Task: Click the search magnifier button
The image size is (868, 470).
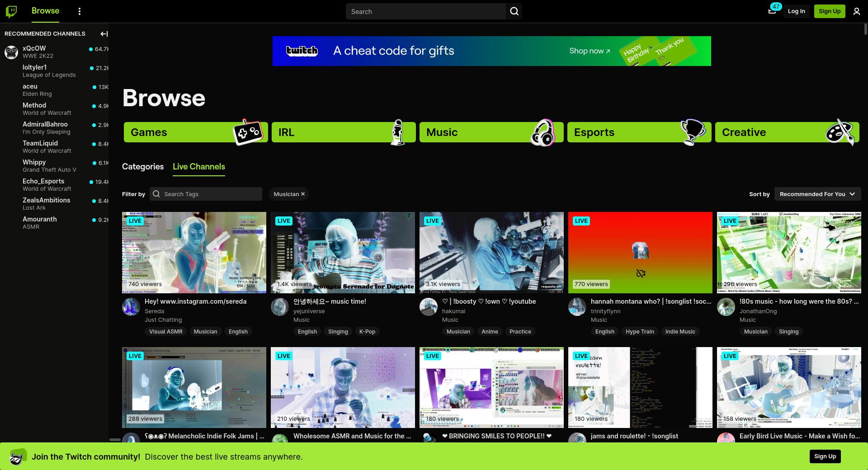Action: pyautogui.click(x=514, y=11)
